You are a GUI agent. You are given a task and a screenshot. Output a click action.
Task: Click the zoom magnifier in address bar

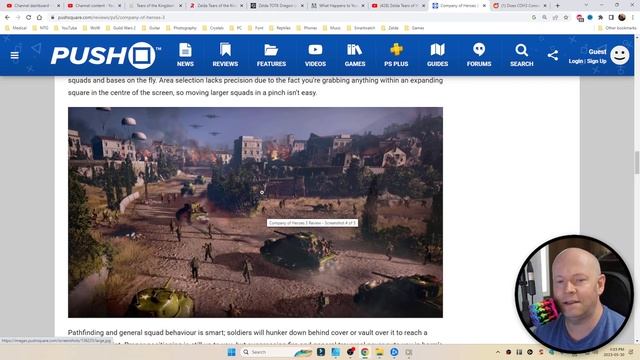(x=544, y=18)
